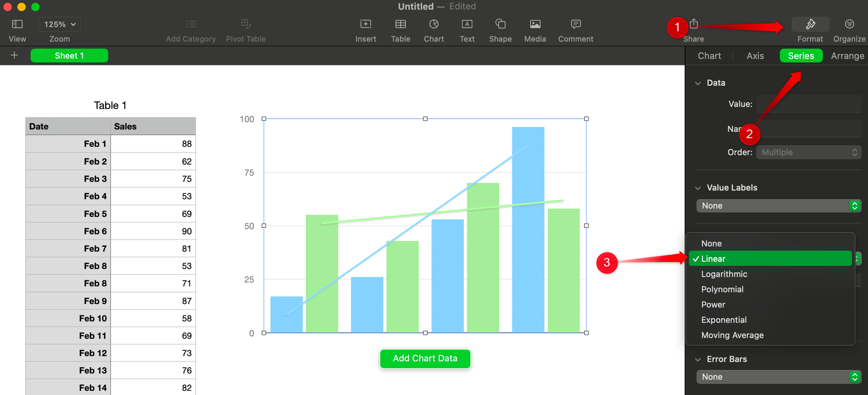Add a new Table from toolbar
868x395 pixels.
[x=400, y=24]
